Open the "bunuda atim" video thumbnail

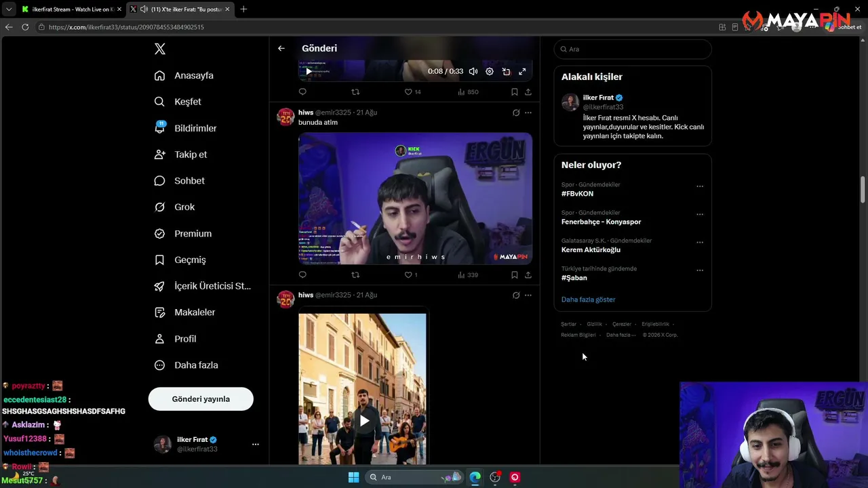point(415,198)
